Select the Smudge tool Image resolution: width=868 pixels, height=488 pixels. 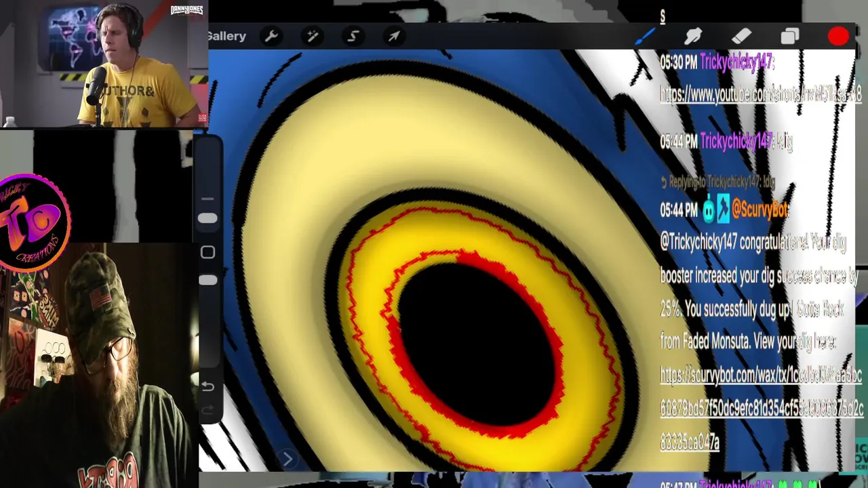(x=693, y=36)
